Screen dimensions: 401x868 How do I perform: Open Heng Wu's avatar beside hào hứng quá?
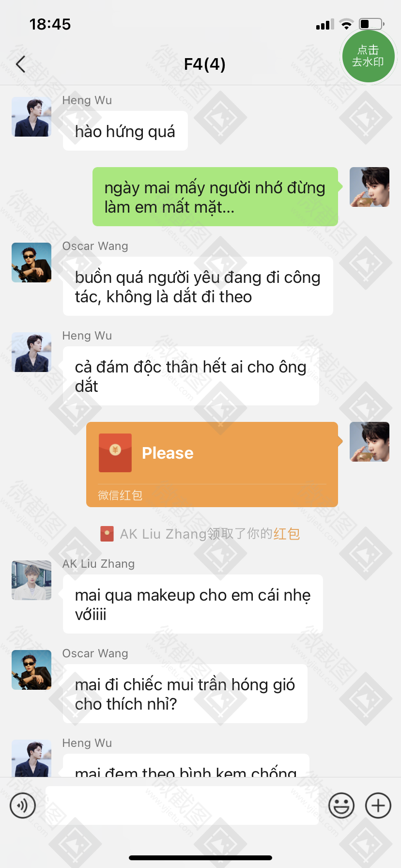pos(31,117)
